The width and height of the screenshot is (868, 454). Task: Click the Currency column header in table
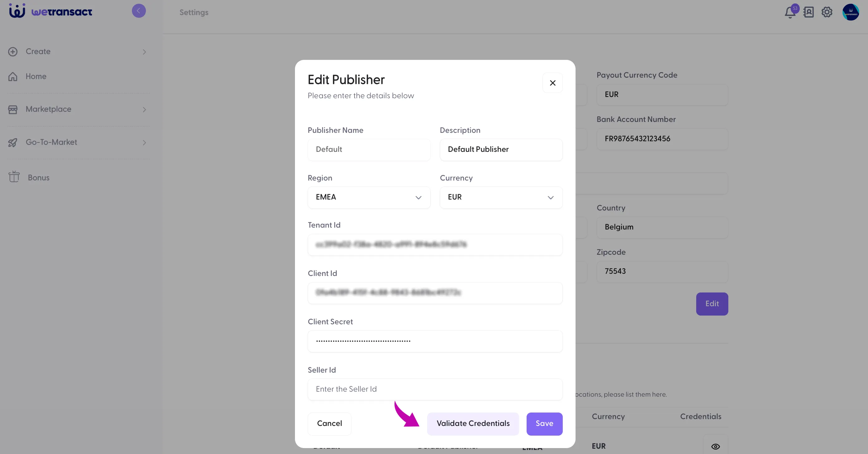click(x=608, y=417)
